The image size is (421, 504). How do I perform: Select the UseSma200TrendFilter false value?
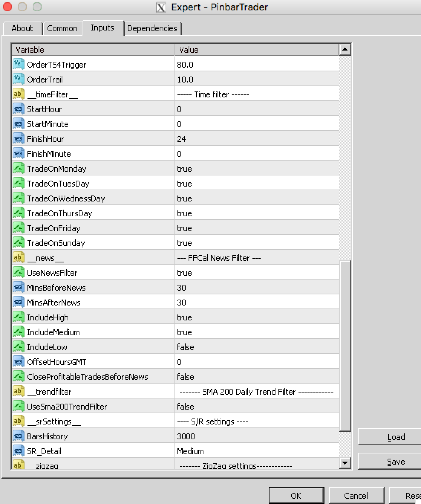click(x=186, y=407)
